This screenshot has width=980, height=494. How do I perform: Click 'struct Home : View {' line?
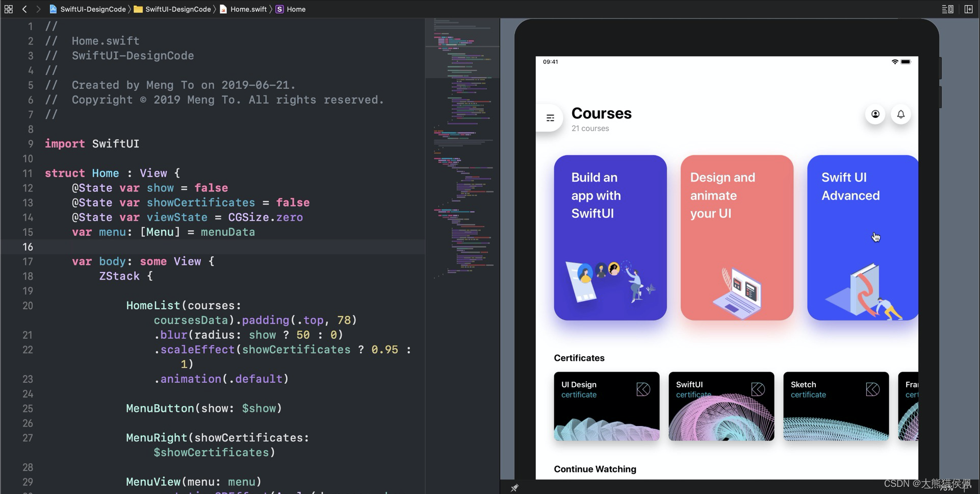click(112, 174)
